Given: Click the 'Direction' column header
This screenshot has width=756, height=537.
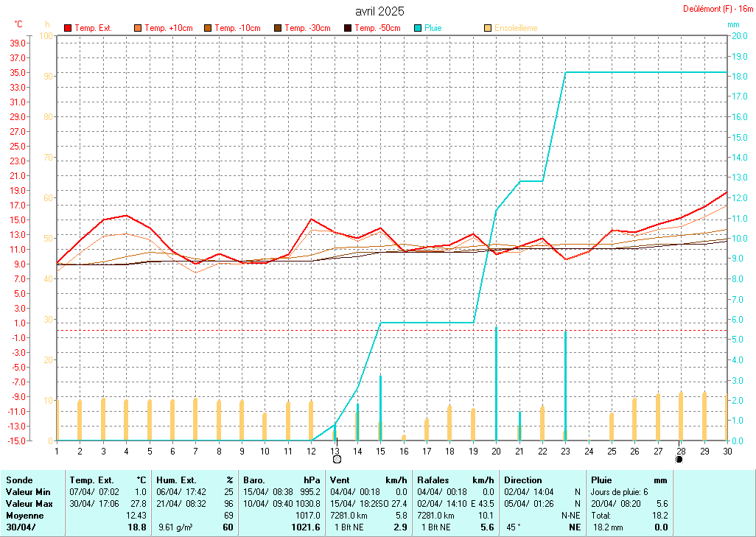Looking at the screenshot, I should point(523,480).
